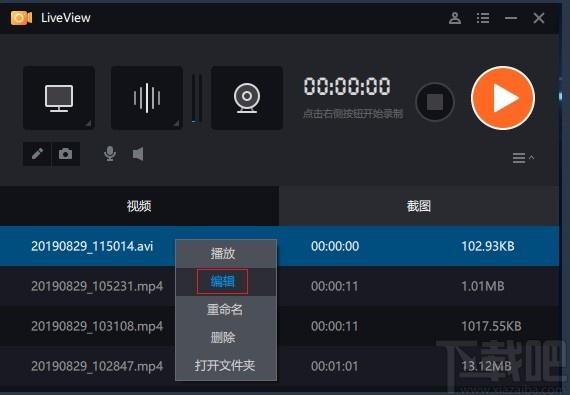Select the screen recording monitor tile
The image size is (570, 395).
pos(59,98)
